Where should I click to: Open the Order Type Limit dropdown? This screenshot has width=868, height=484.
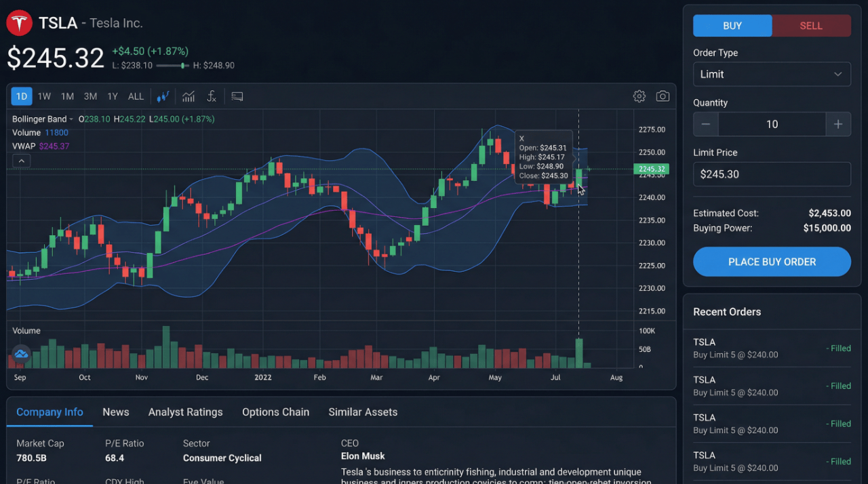click(772, 75)
